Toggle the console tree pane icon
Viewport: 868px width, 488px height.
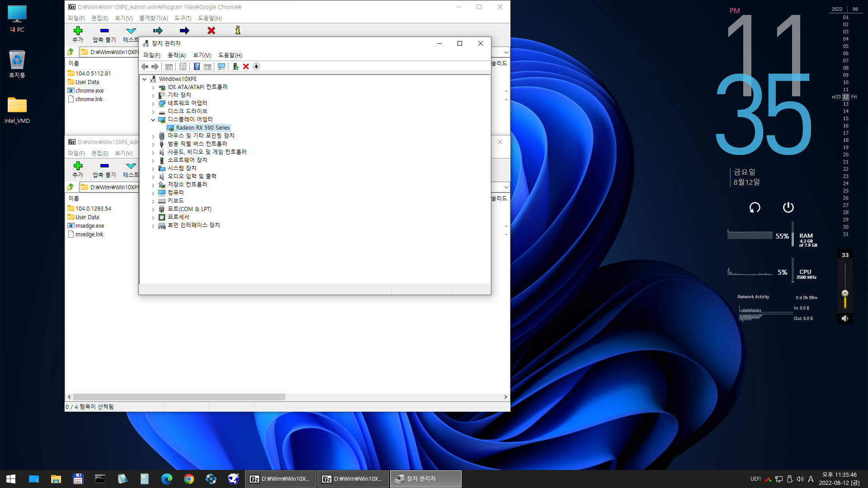pos(169,66)
